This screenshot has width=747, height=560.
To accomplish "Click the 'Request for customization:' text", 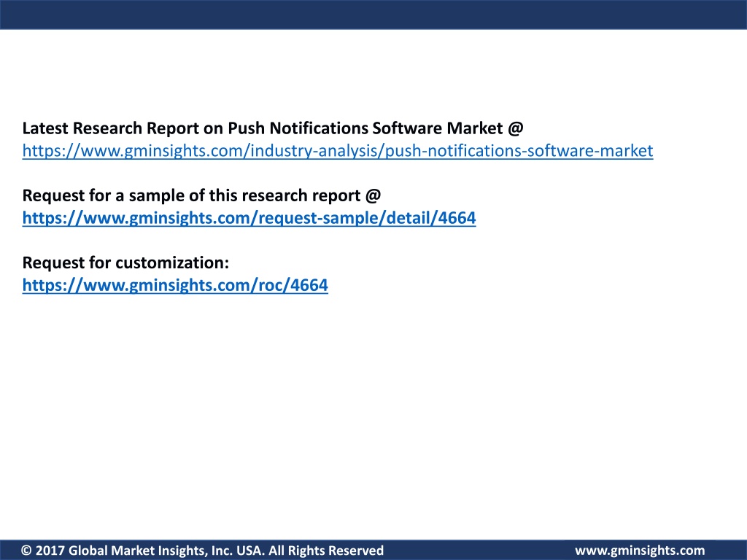I will click(x=125, y=262).
